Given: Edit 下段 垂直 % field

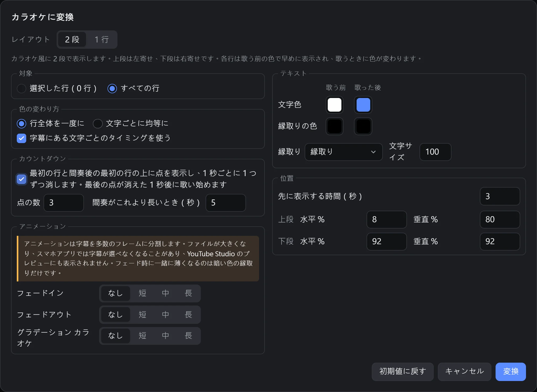Looking at the screenshot, I should click(x=500, y=242).
